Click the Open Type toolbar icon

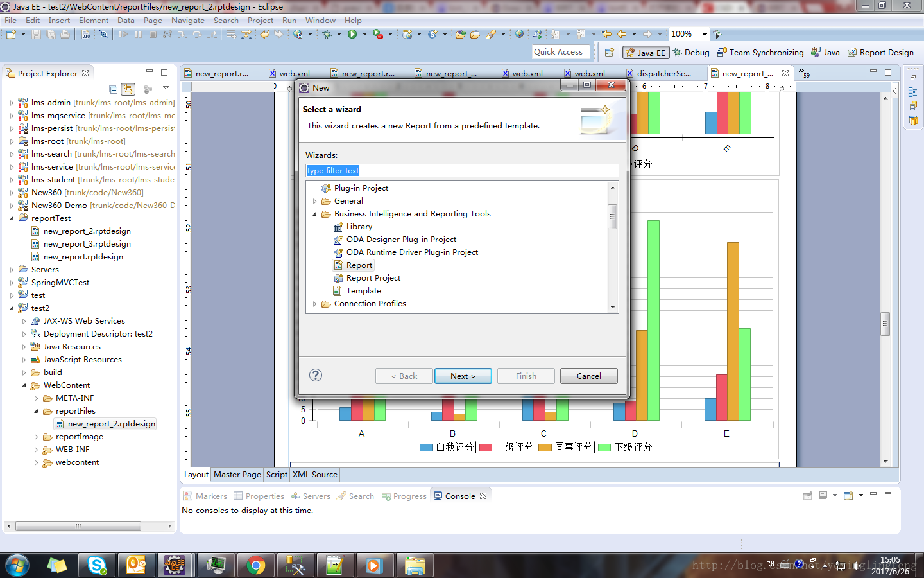tap(461, 34)
